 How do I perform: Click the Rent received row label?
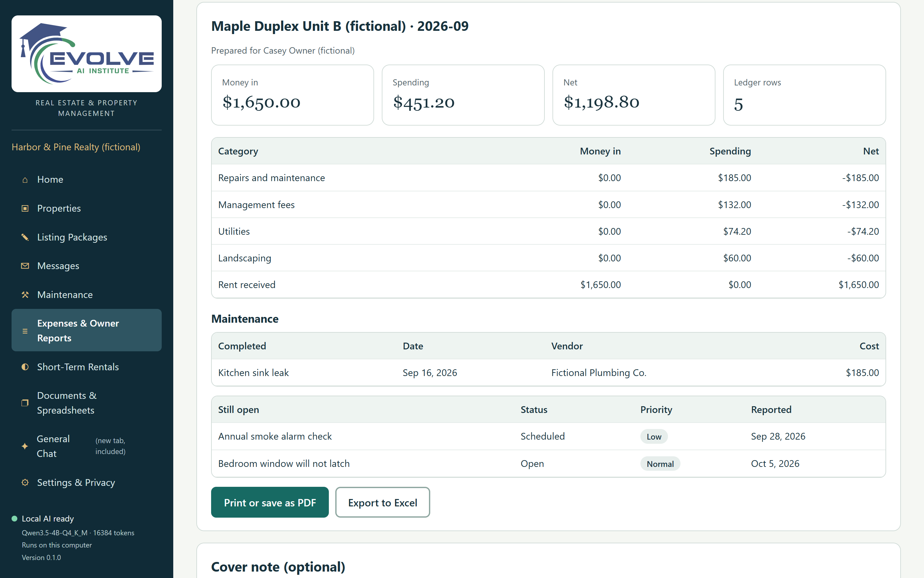coord(247,285)
